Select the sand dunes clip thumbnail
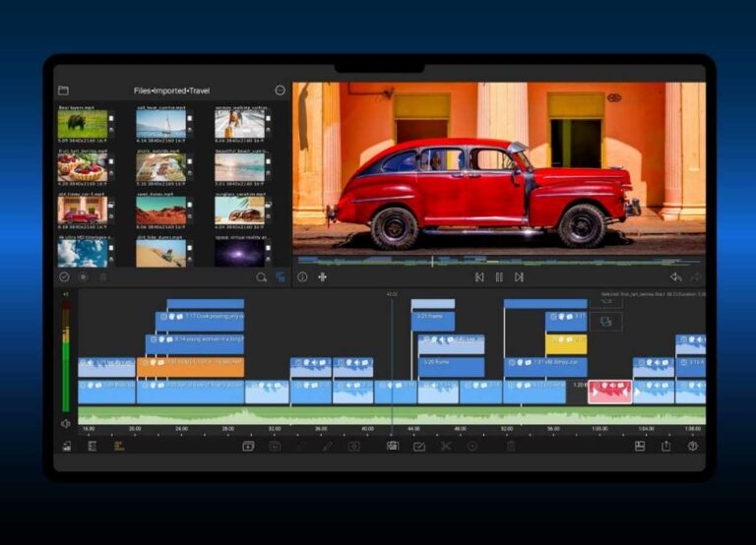 pos(160,211)
